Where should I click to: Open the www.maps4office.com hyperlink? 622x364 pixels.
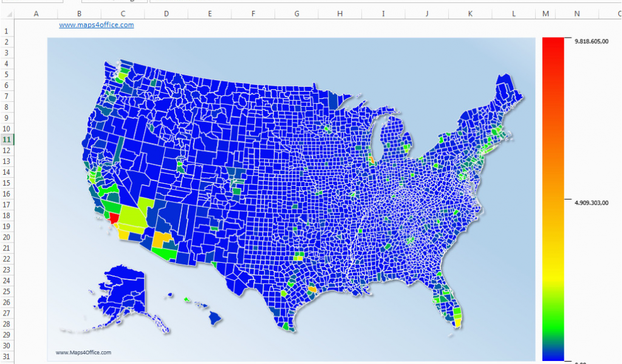96,25
